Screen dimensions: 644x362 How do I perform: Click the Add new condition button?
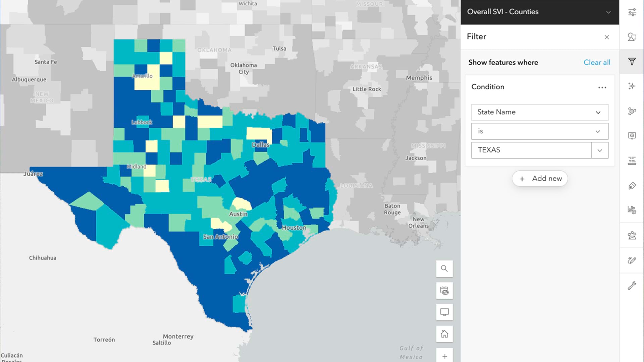(x=540, y=179)
